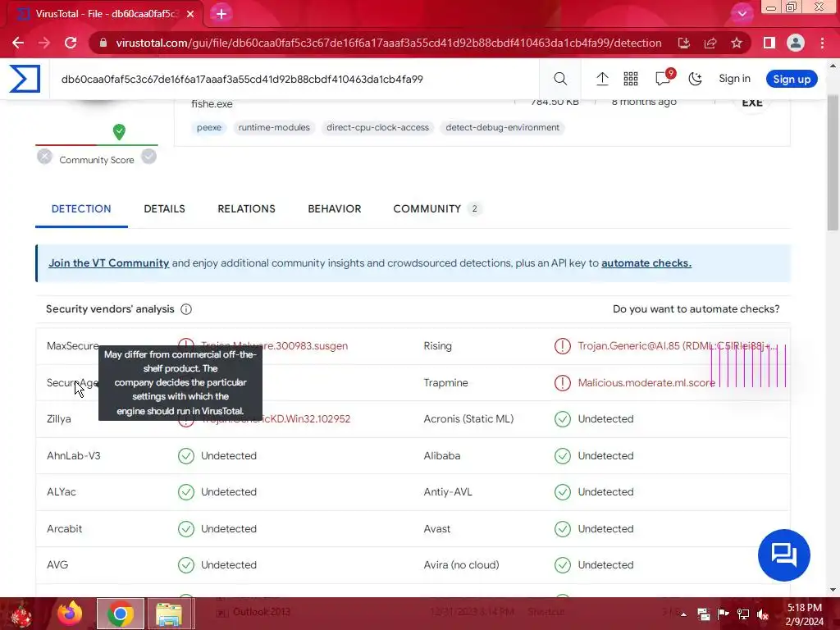Screen dimensions: 840x630
Task: Click the install app icon in the address bar
Action: click(683, 43)
